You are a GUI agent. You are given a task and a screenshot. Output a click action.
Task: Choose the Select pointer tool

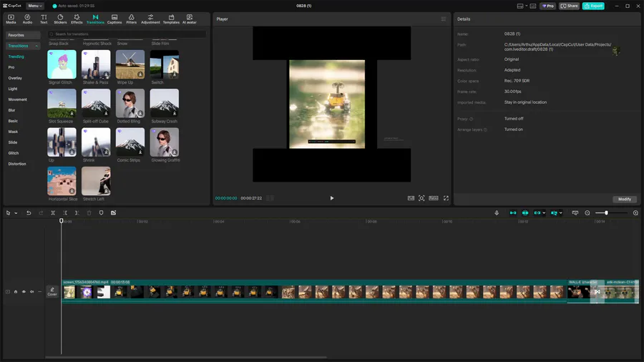pyautogui.click(x=8, y=212)
